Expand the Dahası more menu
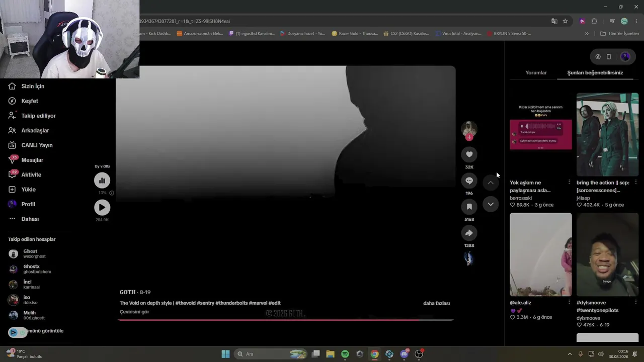Viewport: 644px width, 362px height. click(x=24, y=219)
